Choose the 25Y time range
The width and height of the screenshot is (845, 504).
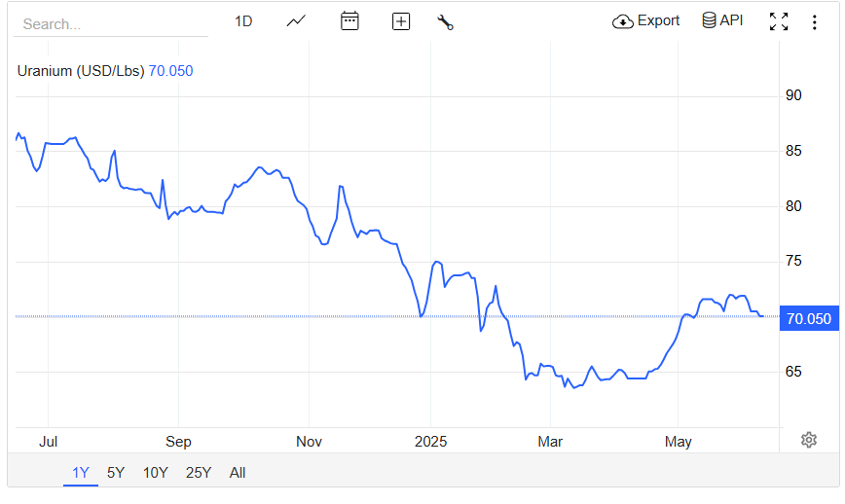199,473
